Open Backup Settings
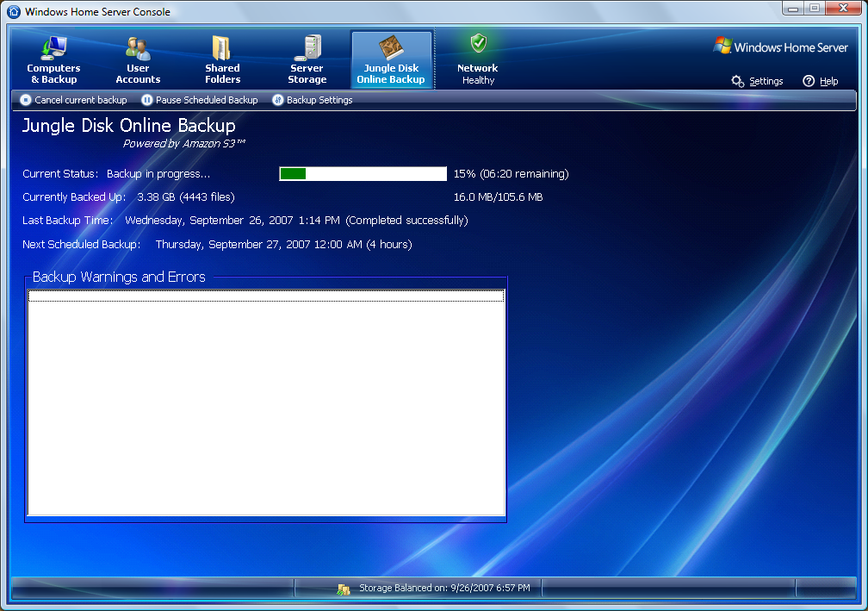 coord(313,100)
